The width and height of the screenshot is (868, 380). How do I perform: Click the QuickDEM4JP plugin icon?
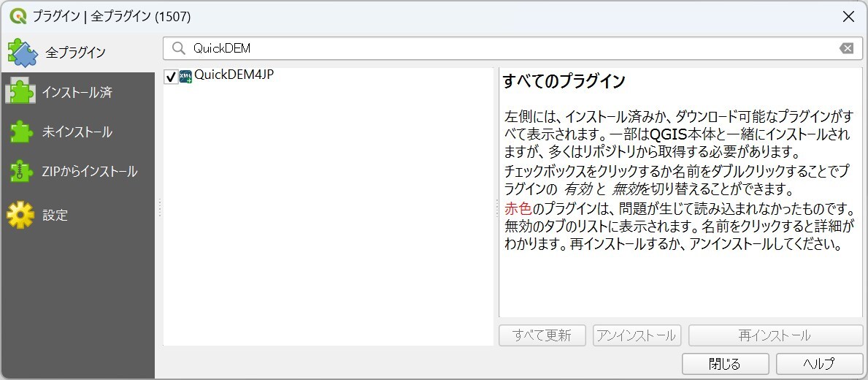pos(185,77)
